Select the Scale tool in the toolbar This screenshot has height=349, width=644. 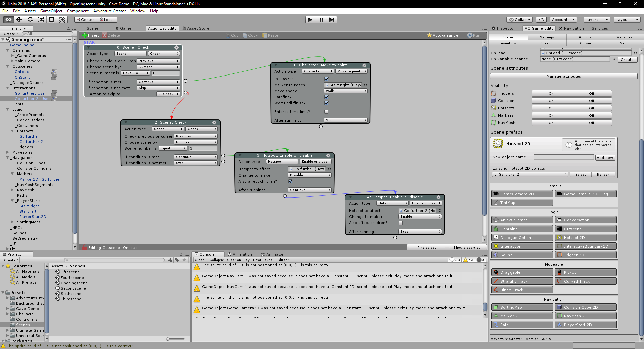[x=41, y=20]
